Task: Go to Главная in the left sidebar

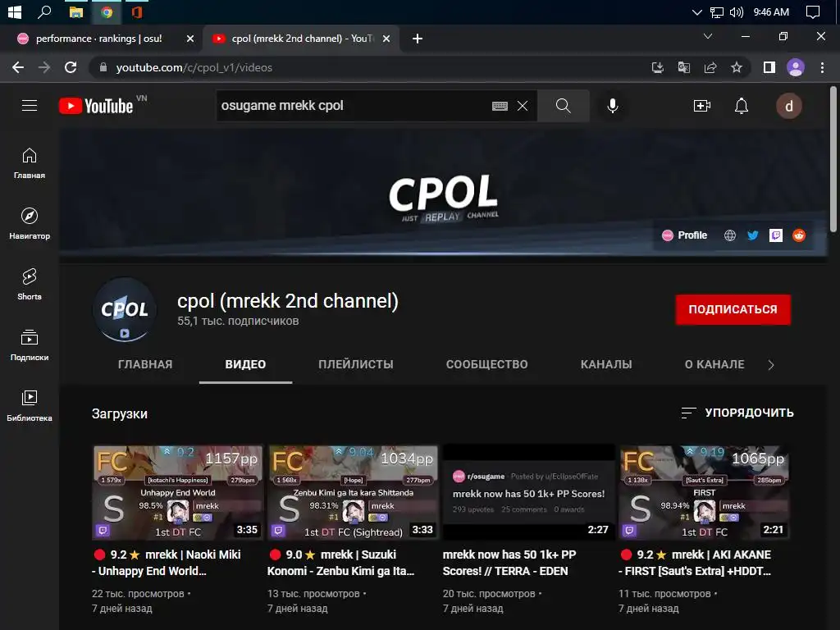Action: click(30, 163)
